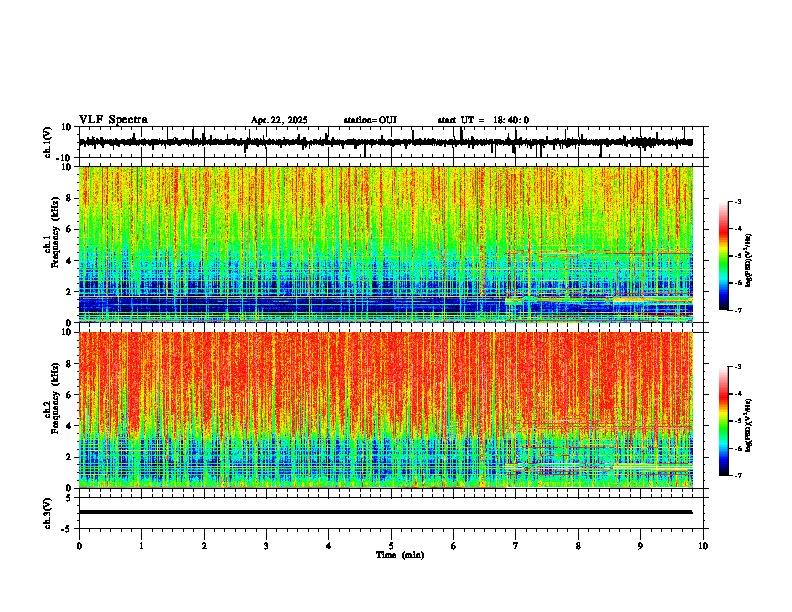The width and height of the screenshot is (792, 612).
Task: Click the "-3" label on the ch.1 color bar
Action: coord(737,202)
